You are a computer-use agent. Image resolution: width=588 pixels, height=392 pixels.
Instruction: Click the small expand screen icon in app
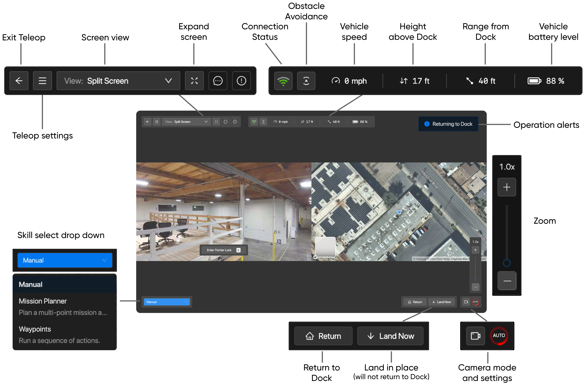coord(216,122)
